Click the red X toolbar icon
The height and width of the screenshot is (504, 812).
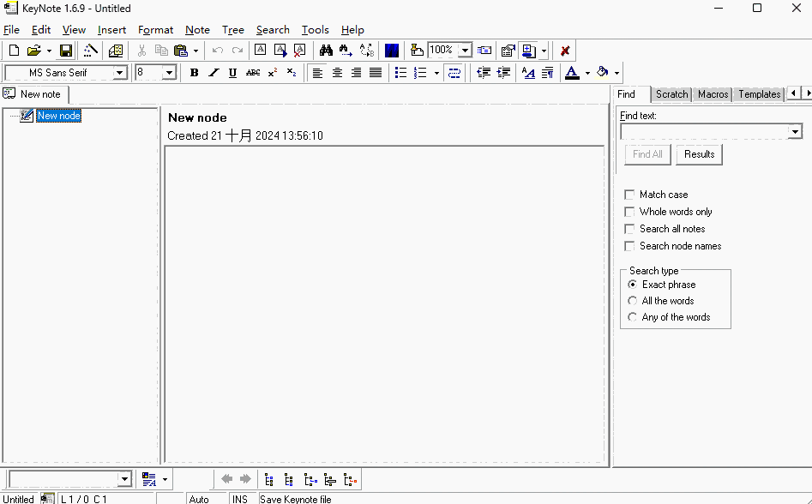pos(565,51)
